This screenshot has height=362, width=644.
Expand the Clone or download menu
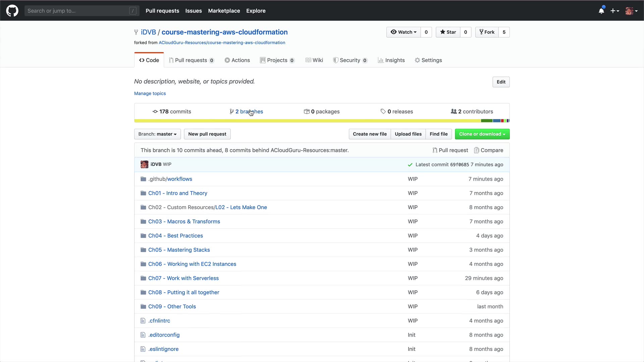click(x=482, y=134)
